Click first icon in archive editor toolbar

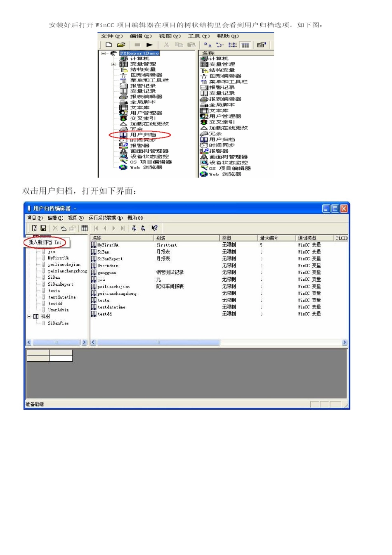pyautogui.click(x=35, y=228)
